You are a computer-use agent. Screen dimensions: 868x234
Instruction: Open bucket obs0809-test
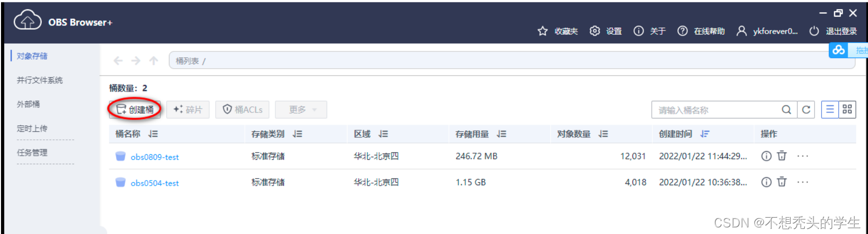155,157
